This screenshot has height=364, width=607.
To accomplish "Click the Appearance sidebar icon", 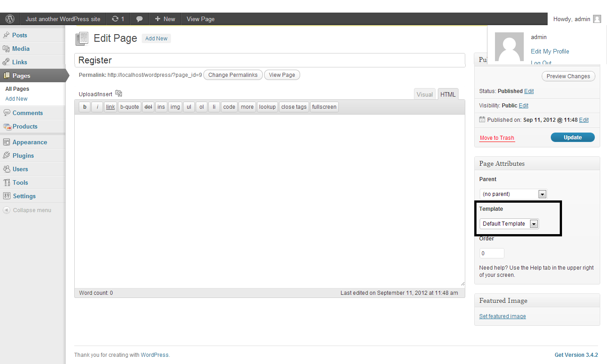I will click(x=6, y=142).
